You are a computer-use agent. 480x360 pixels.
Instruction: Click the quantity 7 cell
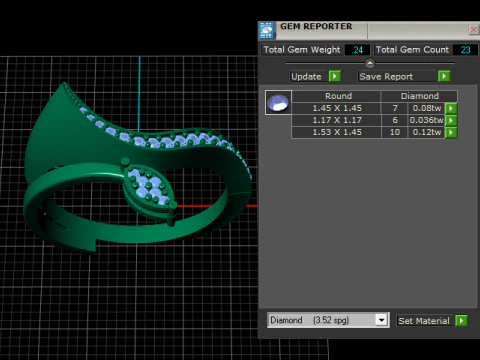[x=395, y=108]
